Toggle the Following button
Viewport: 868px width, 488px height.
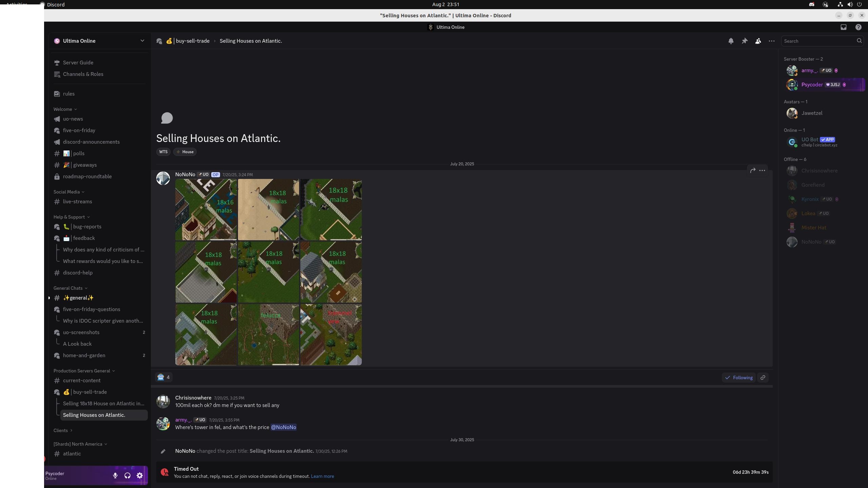[x=739, y=378]
